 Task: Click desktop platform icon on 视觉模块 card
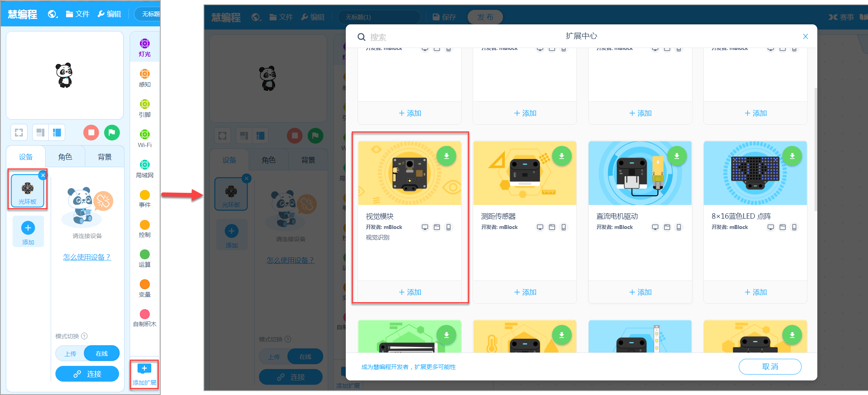(x=425, y=227)
